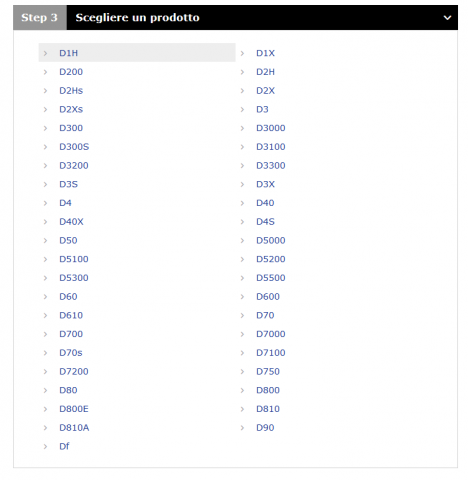Open the D7200 entry

click(x=74, y=371)
